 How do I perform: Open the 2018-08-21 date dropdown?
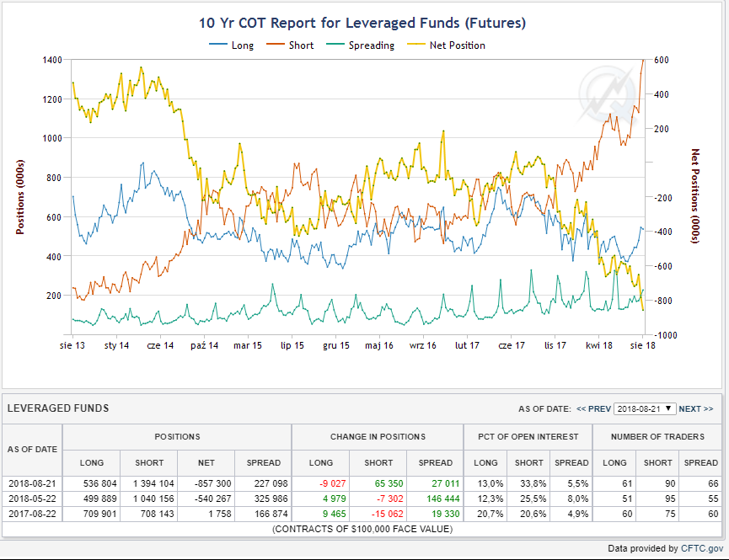tap(645, 408)
